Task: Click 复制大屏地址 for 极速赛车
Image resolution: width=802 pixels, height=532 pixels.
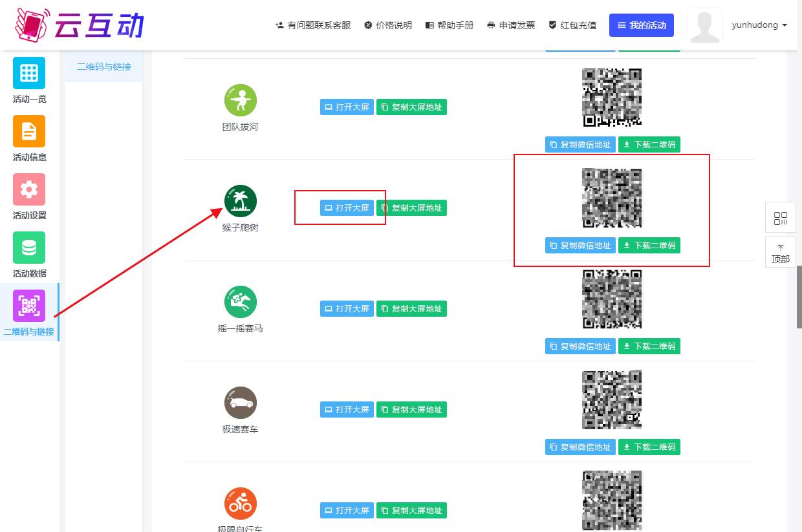Action: [411, 410]
